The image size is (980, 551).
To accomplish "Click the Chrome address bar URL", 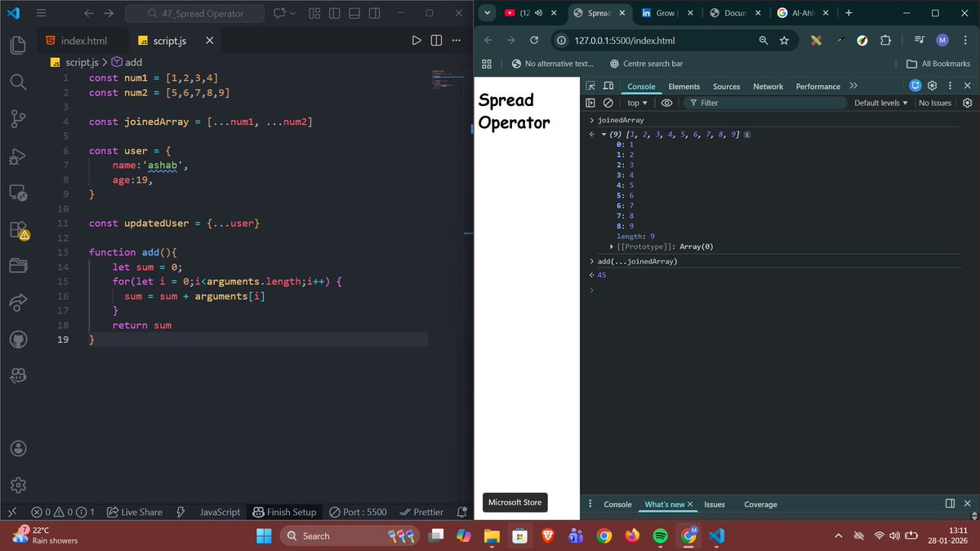I will pyautogui.click(x=624, y=41).
